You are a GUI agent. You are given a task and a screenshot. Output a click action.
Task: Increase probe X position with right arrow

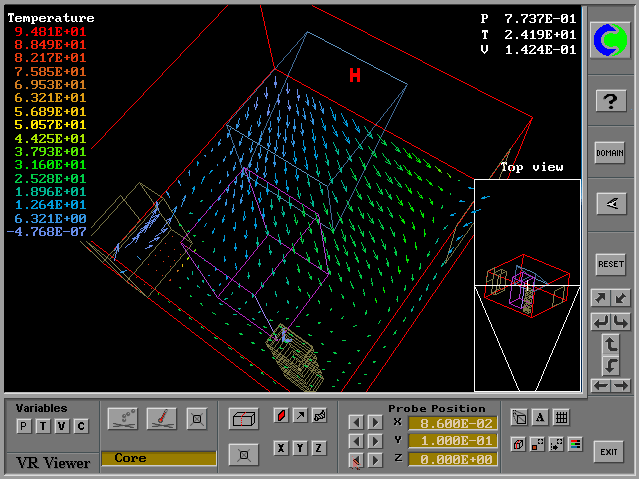(375, 423)
